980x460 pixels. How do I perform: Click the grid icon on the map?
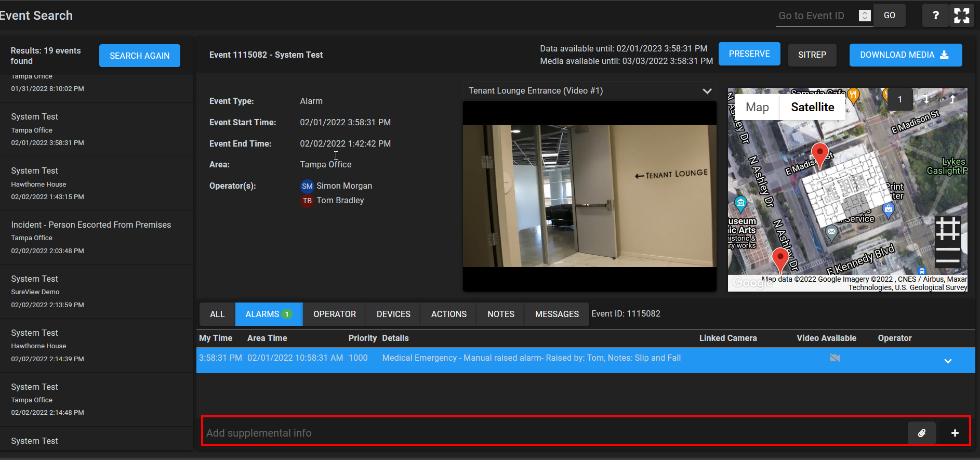(948, 228)
